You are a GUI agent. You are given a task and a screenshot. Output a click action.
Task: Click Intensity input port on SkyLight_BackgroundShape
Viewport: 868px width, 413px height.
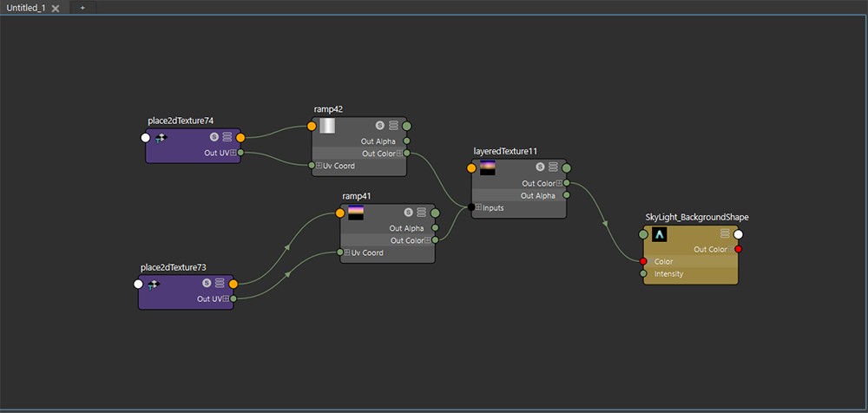[x=643, y=273]
